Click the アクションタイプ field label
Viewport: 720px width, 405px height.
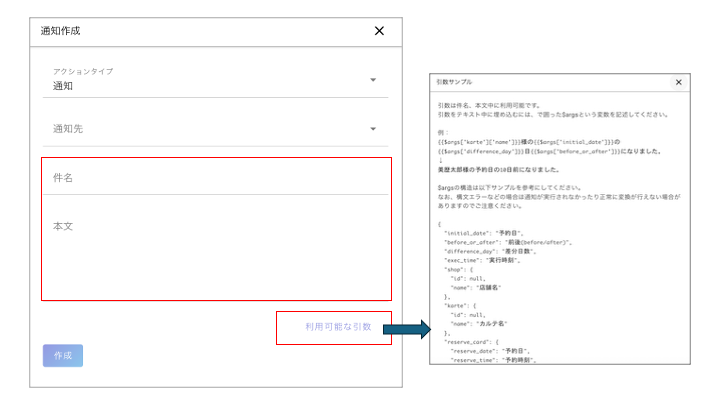click(83, 71)
